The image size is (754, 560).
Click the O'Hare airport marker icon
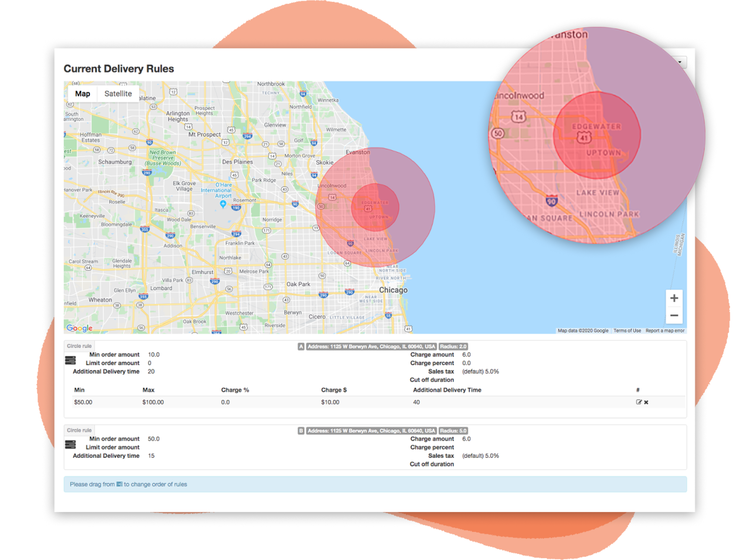click(x=223, y=203)
